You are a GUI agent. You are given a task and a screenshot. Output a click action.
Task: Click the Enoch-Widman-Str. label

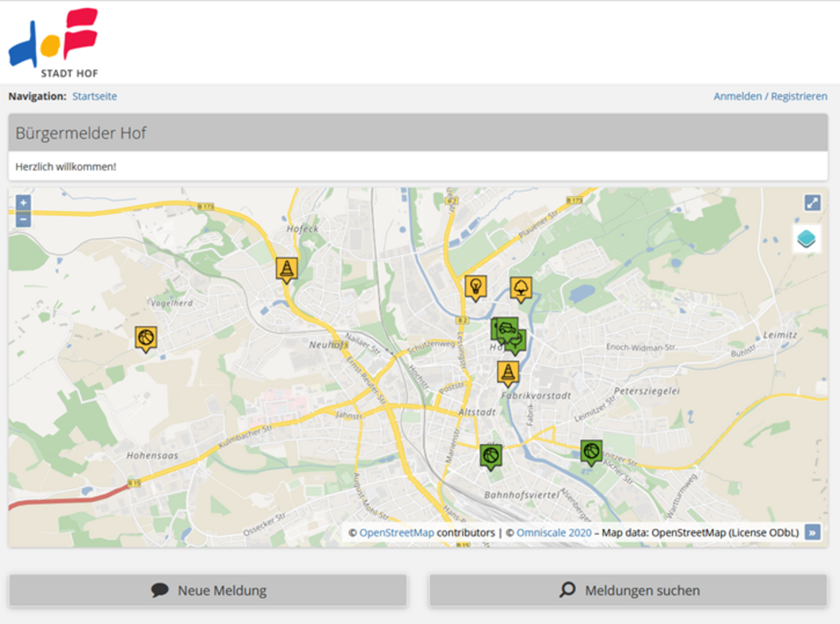click(641, 347)
